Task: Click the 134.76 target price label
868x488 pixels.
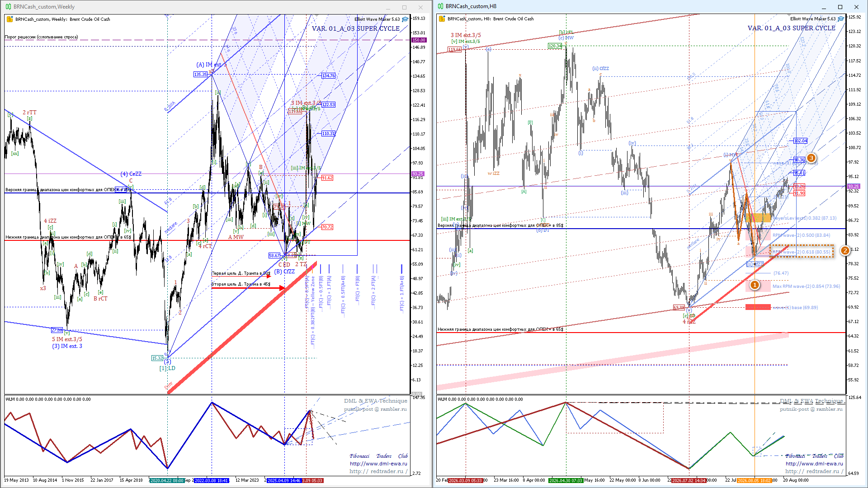Action: pyautogui.click(x=328, y=76)
